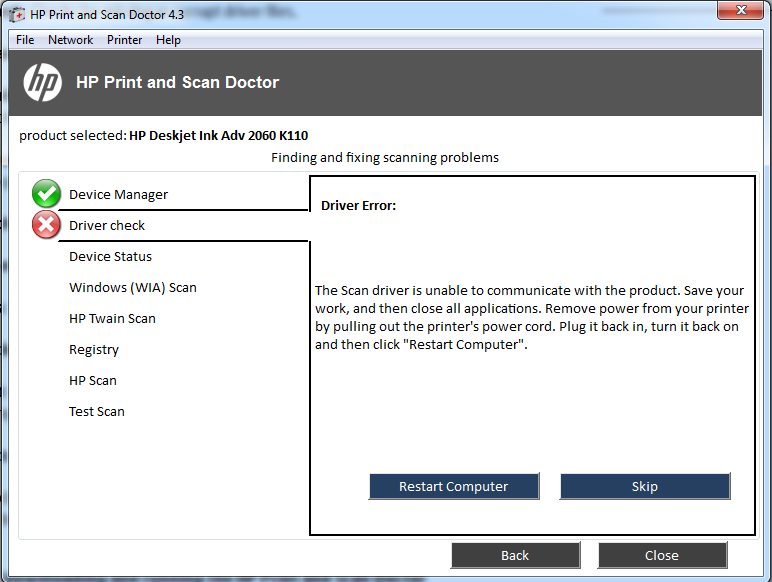Open the Network menu
Viewport: 772px width, 582px height.
70,40
